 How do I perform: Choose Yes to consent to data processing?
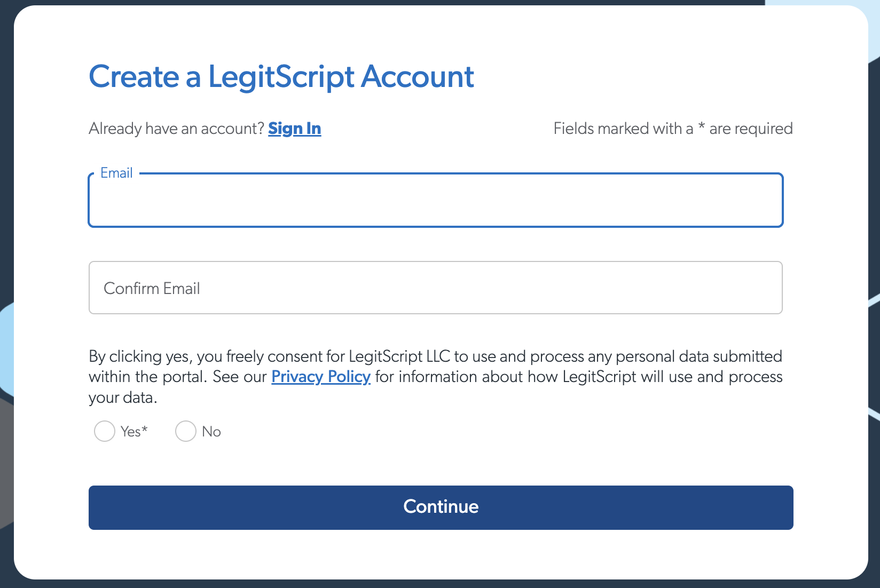tap(105, 431)
